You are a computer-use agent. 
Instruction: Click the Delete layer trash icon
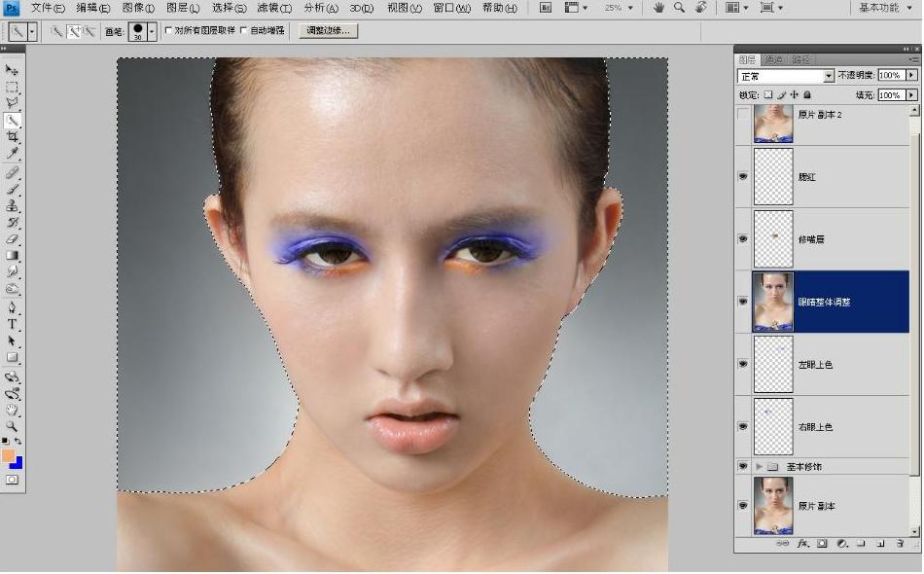tap(900, 544)
